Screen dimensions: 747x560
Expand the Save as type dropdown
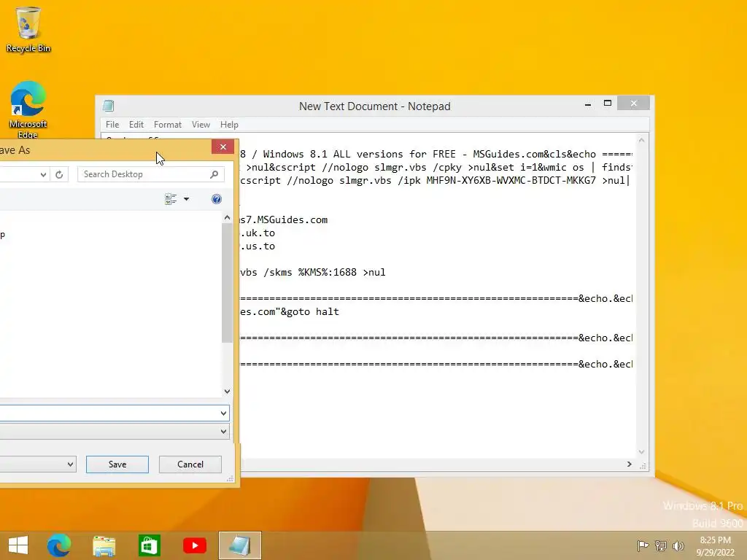(x=223, y=432)
